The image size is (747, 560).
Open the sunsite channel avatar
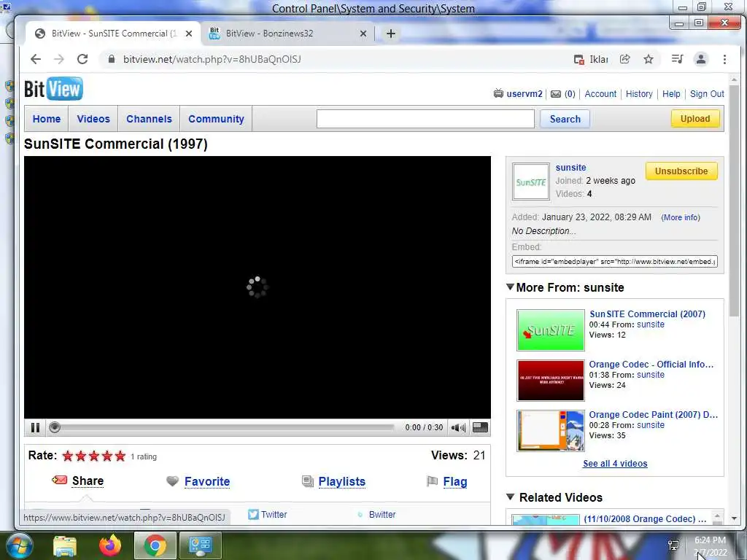pyautogui.click(x=531, y=182)
